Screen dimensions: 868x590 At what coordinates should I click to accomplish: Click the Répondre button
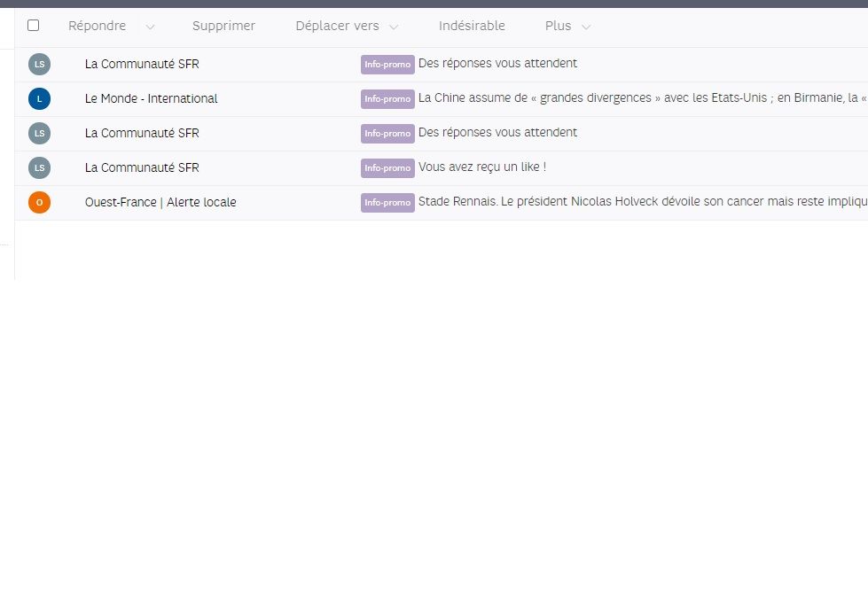pyautogui.click(x=97, y=26)
